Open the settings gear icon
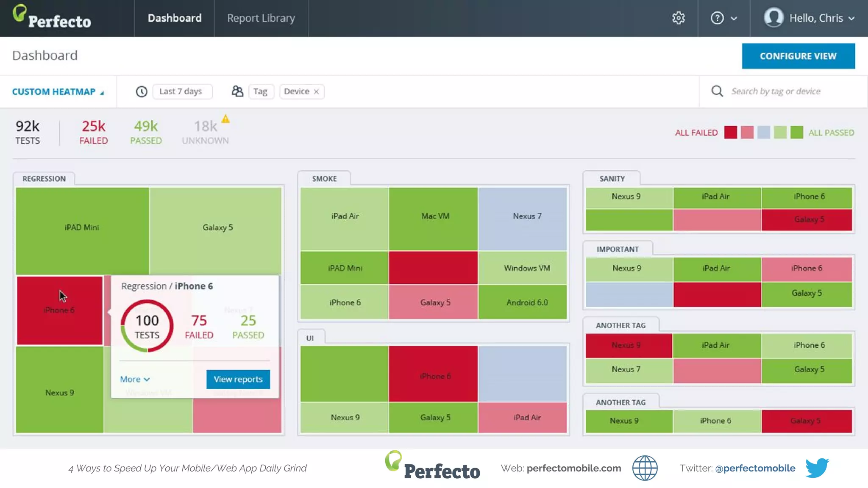 pos(678,18)
